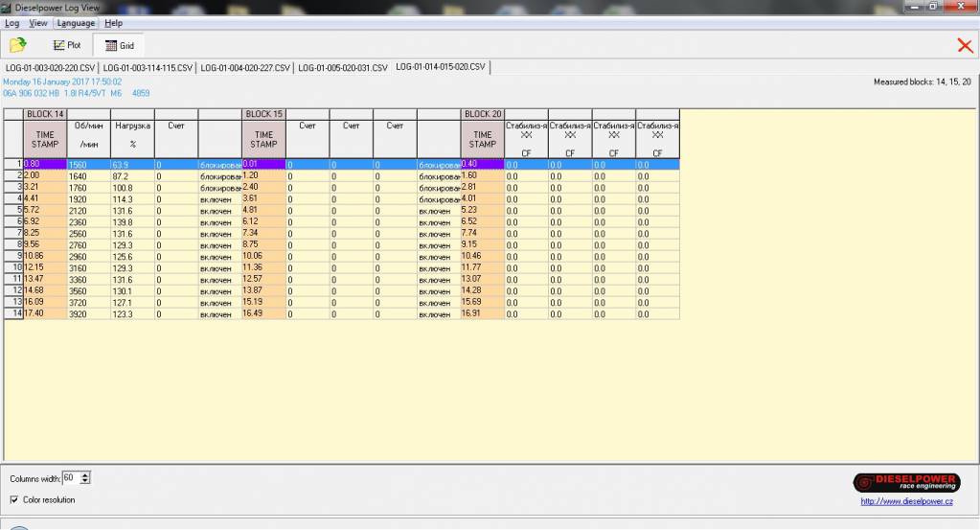Click the Columns width input field
This screenshot has width=980, height=530.
[70, 477]
